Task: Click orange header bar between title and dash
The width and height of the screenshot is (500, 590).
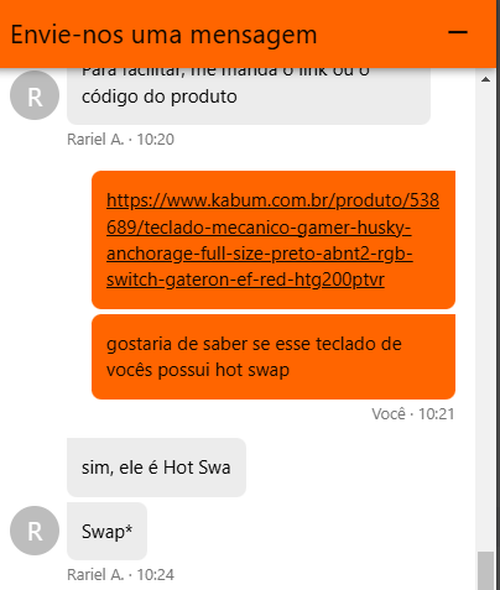Action: point(382,34)
